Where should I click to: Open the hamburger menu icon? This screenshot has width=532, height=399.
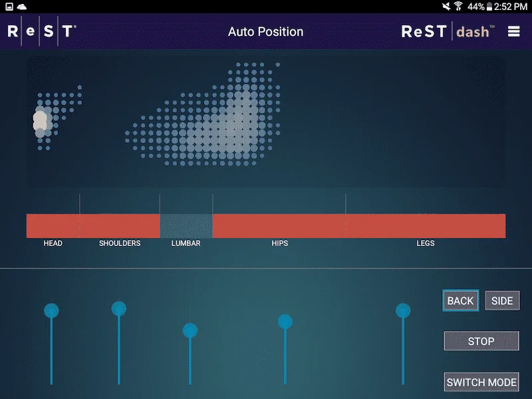[513, 31]
